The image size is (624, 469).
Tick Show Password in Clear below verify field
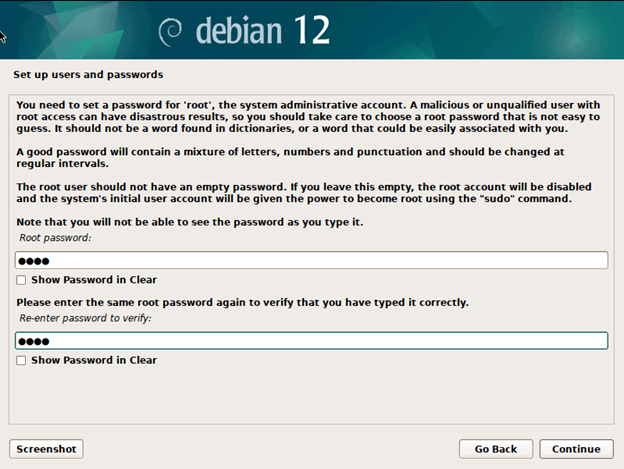pos(22,360)
